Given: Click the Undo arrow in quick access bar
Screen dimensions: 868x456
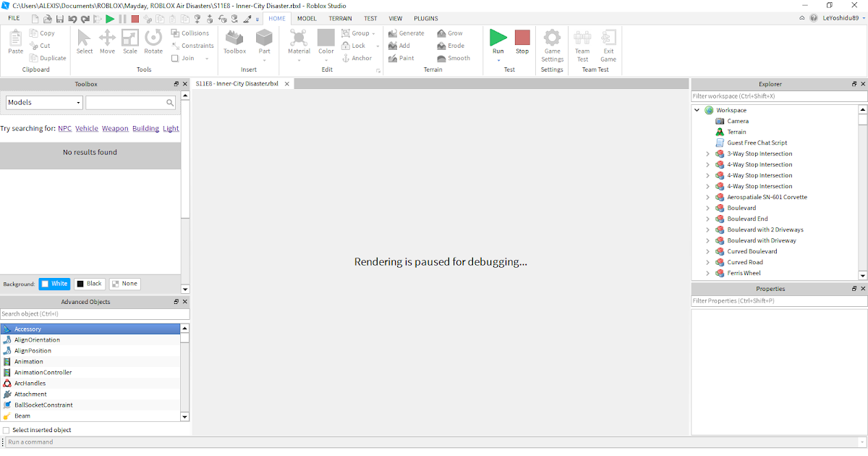Looking at the screenshot, I should click(x=73, y=18).
